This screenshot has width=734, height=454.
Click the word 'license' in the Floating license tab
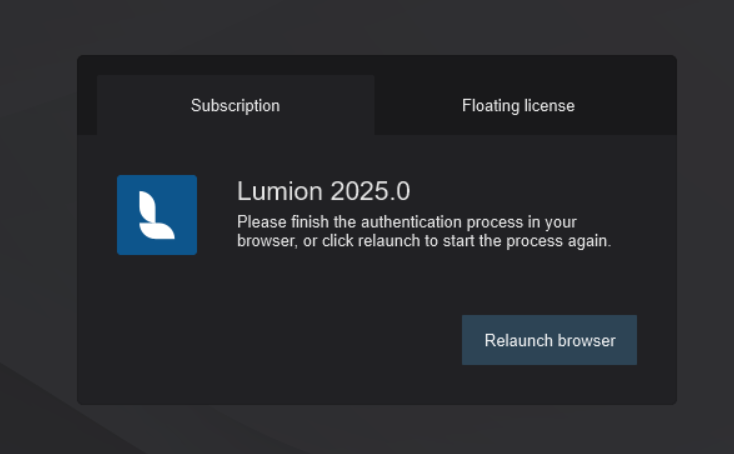549,106
